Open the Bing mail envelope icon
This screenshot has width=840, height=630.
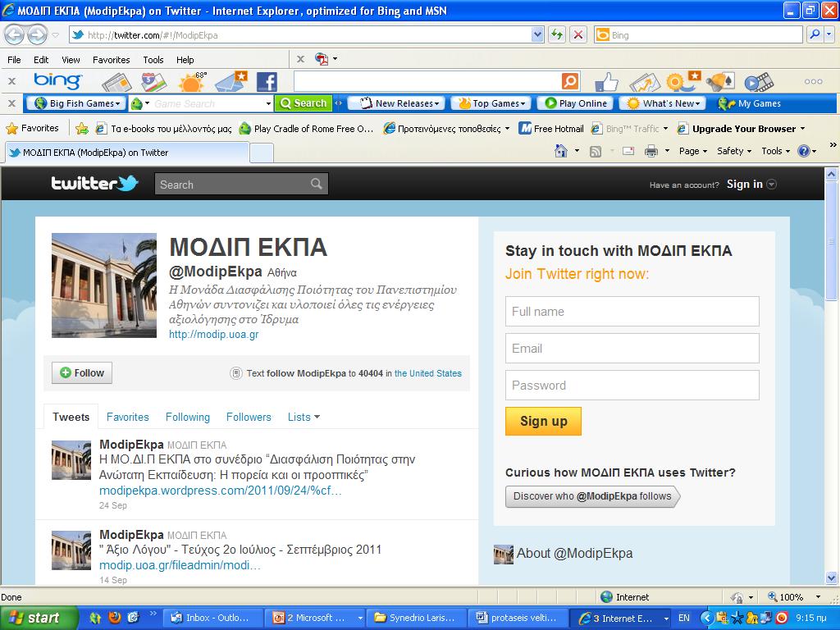point(231,82)
